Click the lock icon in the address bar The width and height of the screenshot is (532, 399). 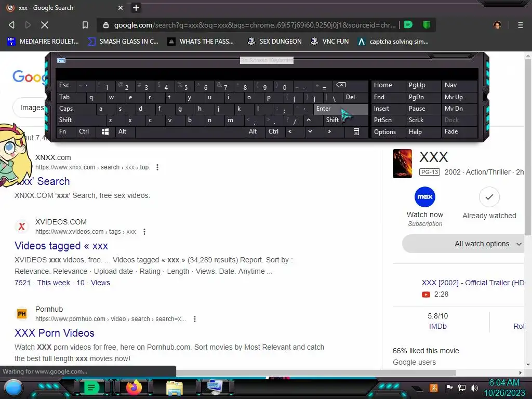click(106, 25)
